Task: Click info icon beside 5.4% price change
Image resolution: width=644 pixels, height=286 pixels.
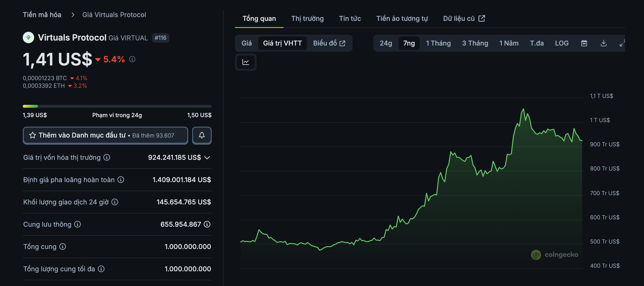Action: click(132, 59)
